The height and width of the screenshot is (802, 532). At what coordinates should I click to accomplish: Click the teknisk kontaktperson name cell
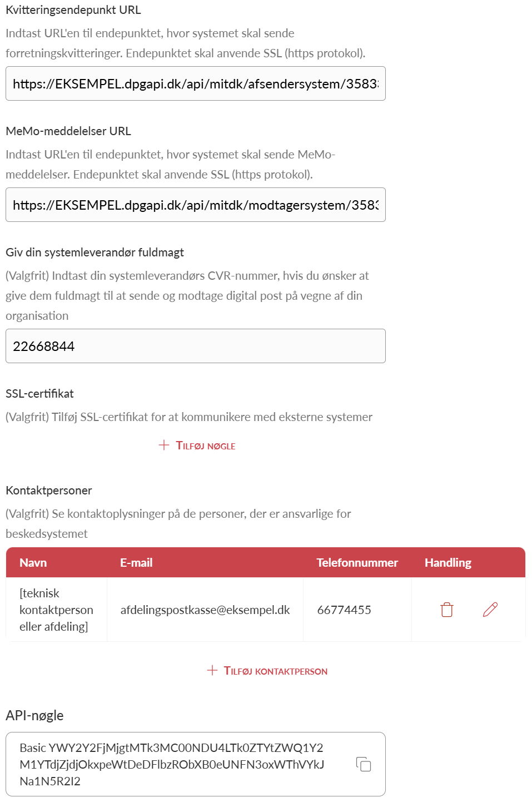pyautogui.click(x=56, y=610)
